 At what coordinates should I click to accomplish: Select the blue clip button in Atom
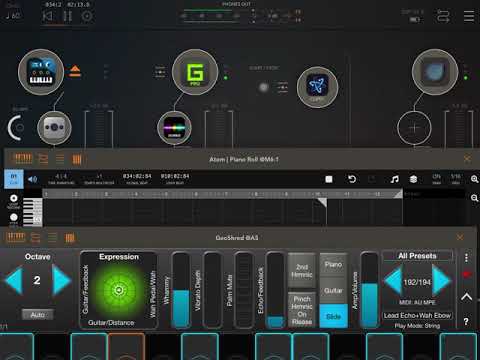pyautogui.click(x=14, y=179)
